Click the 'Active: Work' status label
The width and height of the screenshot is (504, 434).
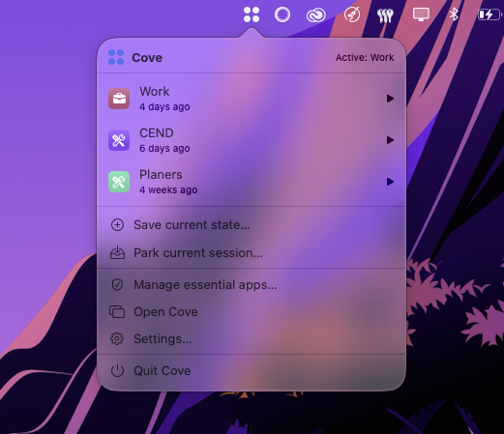click(x=365, y=57)
